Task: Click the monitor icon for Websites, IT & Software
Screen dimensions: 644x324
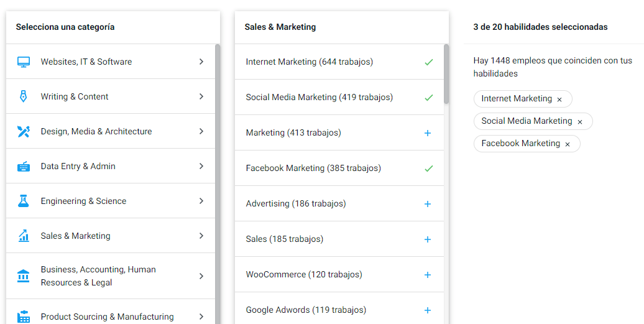Action: tap(24, 62)
